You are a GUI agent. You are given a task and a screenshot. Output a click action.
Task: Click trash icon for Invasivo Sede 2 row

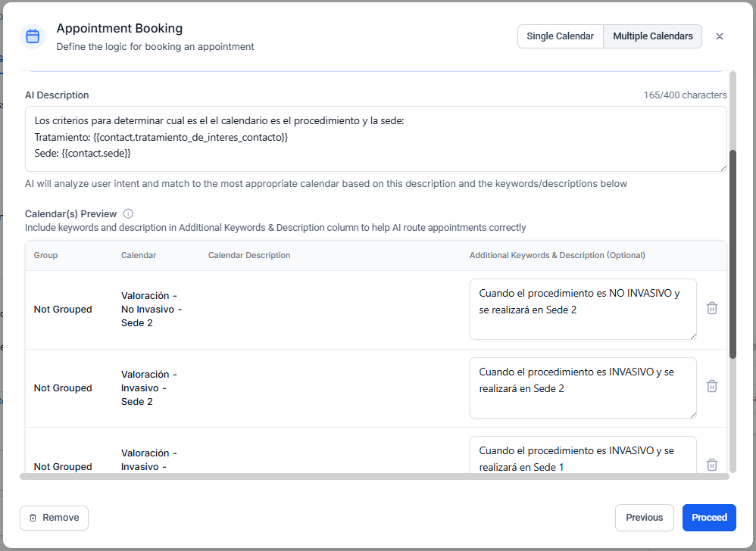[711, 386]
